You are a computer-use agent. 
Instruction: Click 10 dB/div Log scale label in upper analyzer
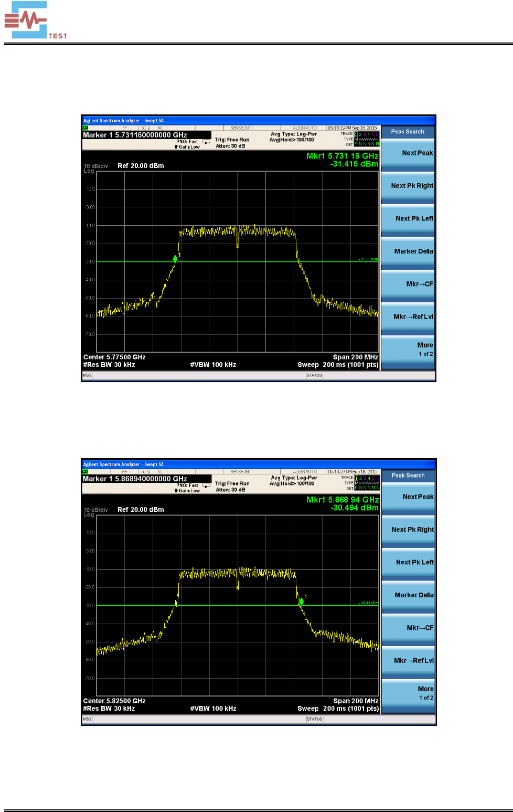(96, 168)
